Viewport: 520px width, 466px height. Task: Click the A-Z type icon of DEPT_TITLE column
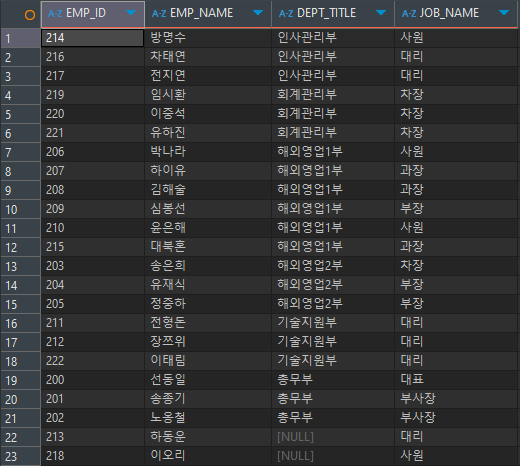pyautogui.click(x=286, y=14)
